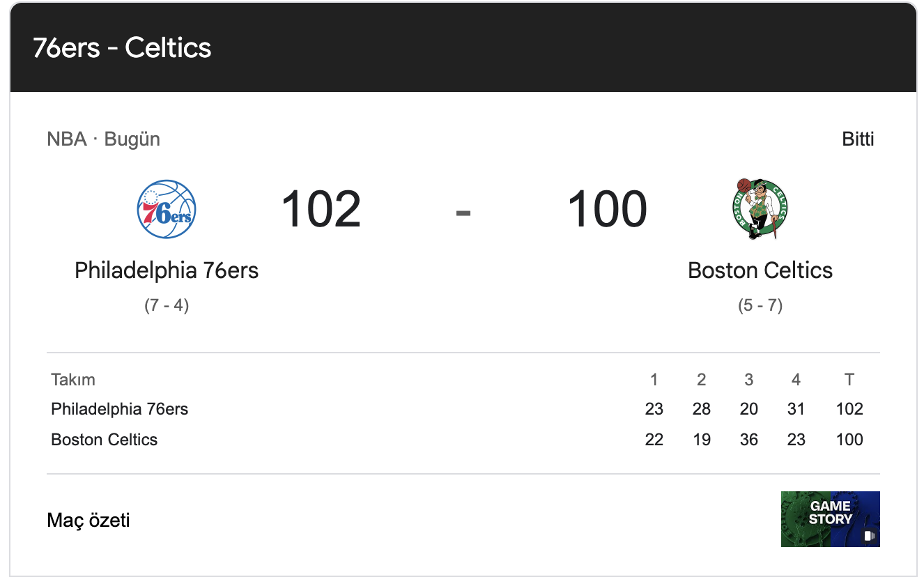Viewport: 924px width, 577px height.
Task: Select Philadelphia 76ers row in score table
Action: point(119,409)
